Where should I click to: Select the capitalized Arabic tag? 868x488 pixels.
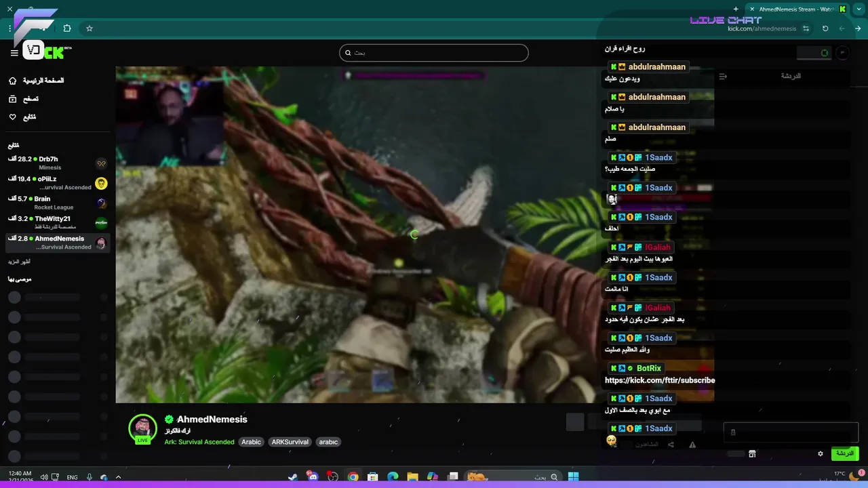point(251,442)
